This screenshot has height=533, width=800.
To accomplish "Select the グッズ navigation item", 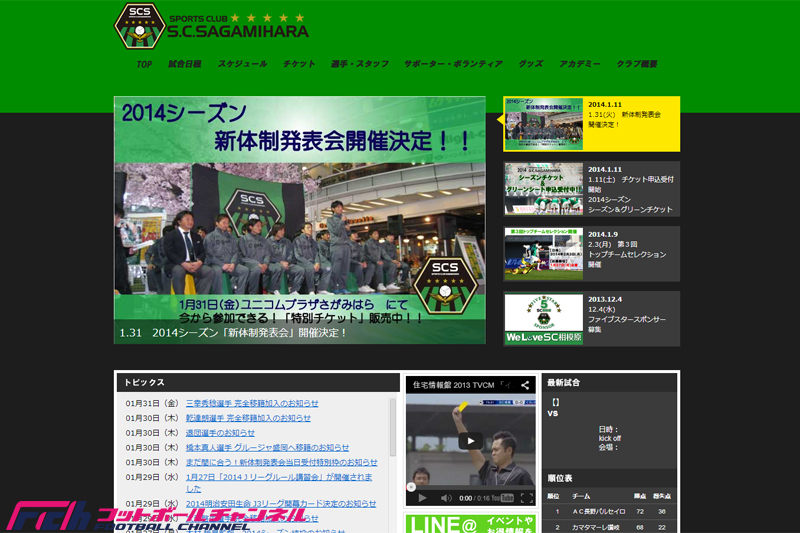I will click(530, 64).
